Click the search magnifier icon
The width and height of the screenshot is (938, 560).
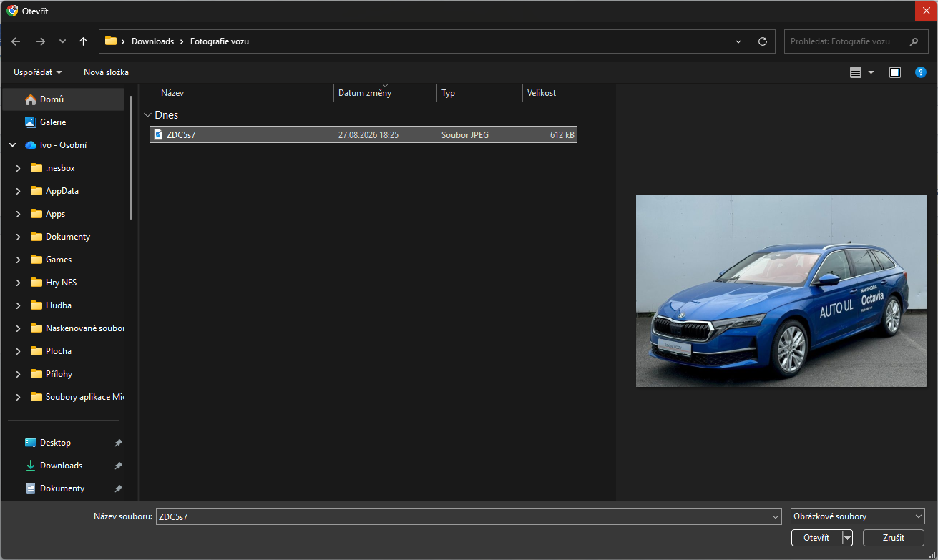[x=914, y=41]
